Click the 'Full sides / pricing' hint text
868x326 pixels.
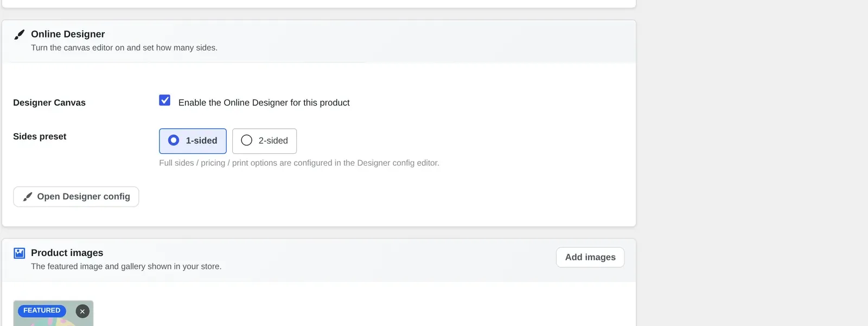pos(299,163)
